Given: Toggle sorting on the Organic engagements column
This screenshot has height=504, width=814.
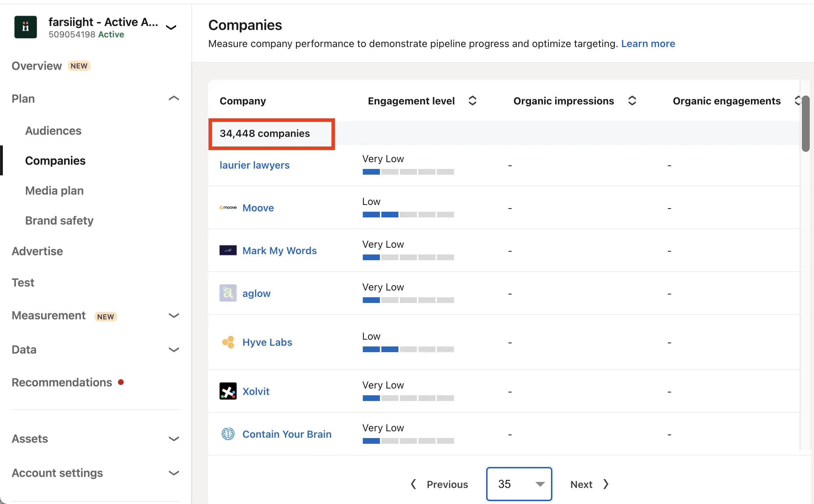Looking at the screenshot, I should 798,101.
